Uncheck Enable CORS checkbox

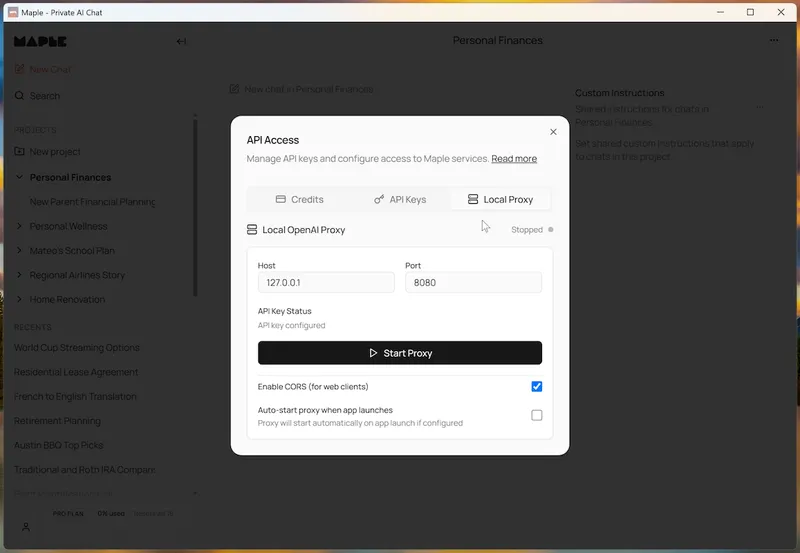point(537,387)
